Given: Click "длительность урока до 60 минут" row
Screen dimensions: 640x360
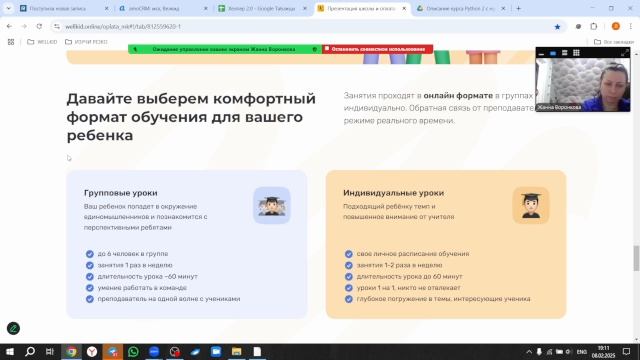Looking at the screenshot, I should (404, 276).
